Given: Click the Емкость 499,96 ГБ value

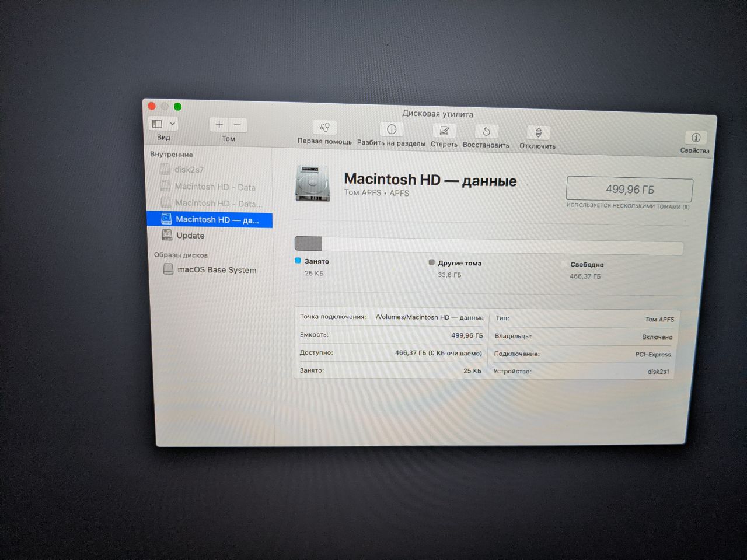Looking at the screenshot, I should tap(467, 335).
